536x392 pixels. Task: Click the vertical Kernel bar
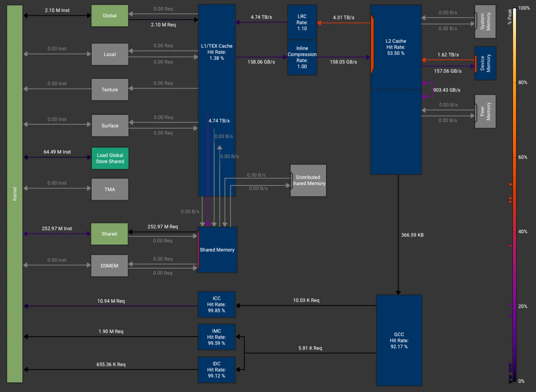click(x=15, y=194)
